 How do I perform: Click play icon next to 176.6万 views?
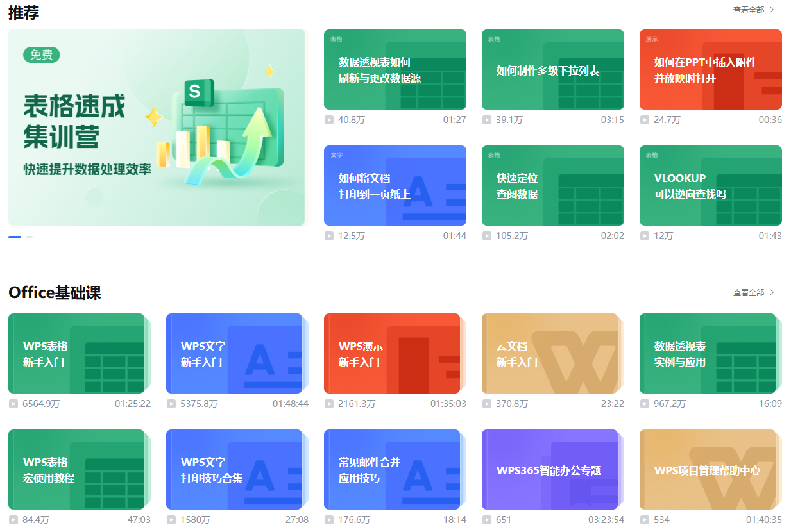point(329,520)
